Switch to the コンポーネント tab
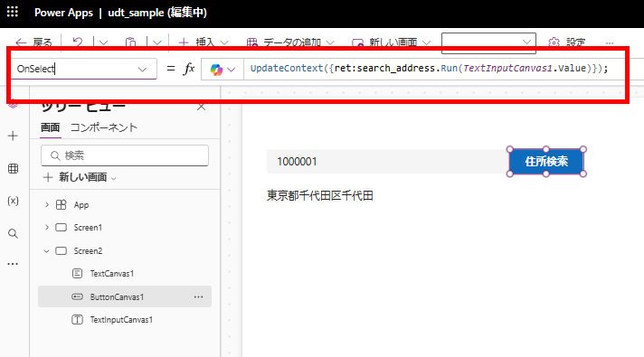Image resolution: width=644 pixels, height=357 pixels. [x=104, y=127]
